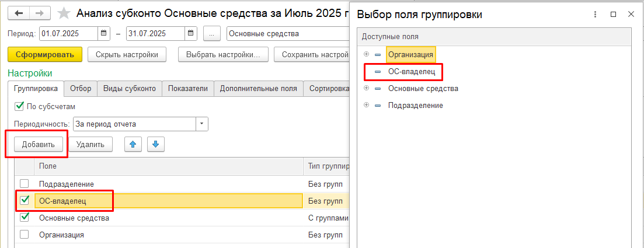Open the dialog's more options menu
This screenshot has height=248, width=644.
pyautogui.click(x=595, y=15)
